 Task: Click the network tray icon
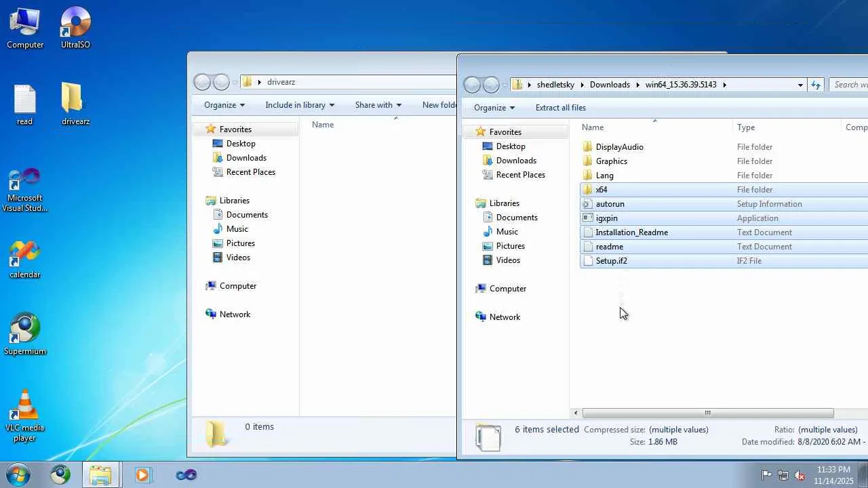pos(783,475)
